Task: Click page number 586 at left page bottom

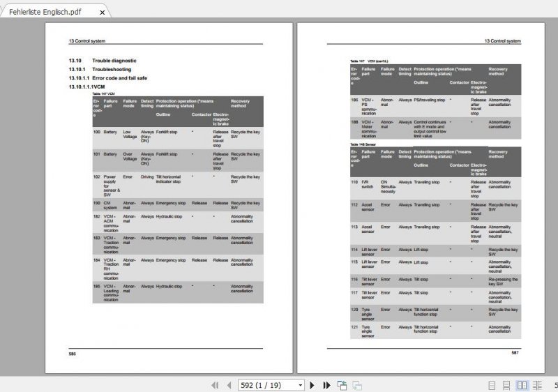Action: pos(73,354)
